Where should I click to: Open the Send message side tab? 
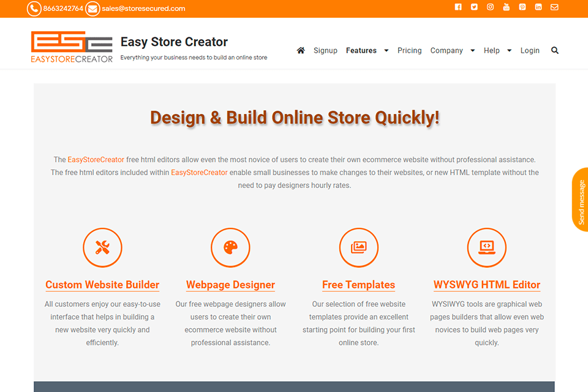581,200
